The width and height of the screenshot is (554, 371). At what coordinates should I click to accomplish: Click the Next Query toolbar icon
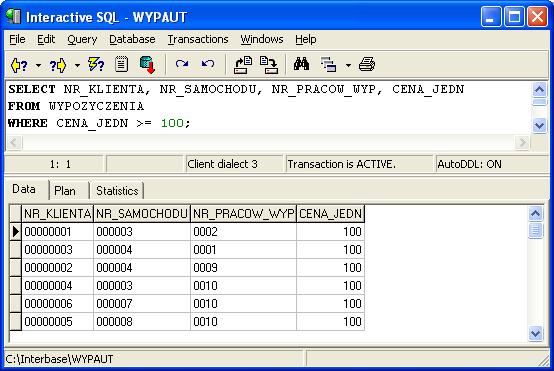click(x=58, y=65)
